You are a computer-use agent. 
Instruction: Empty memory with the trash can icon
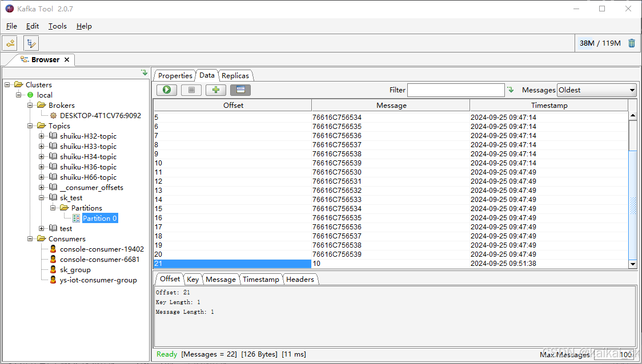click(x=632, y=43)
